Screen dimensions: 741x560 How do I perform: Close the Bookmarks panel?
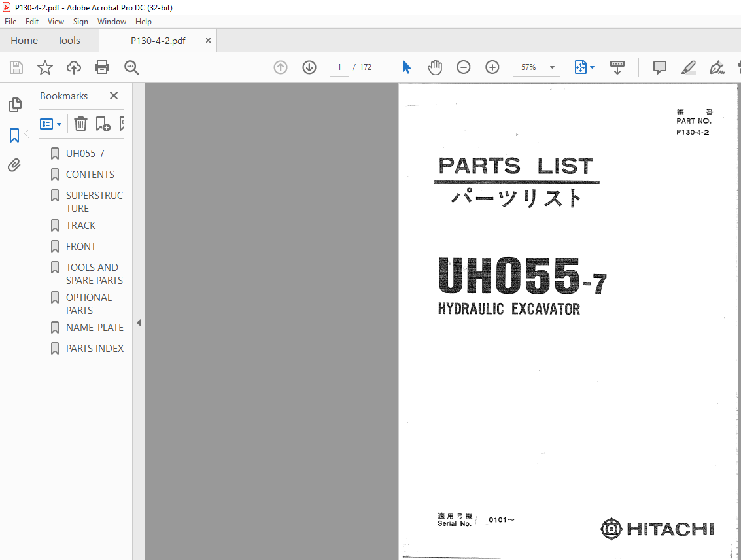[x=114, y=96]
